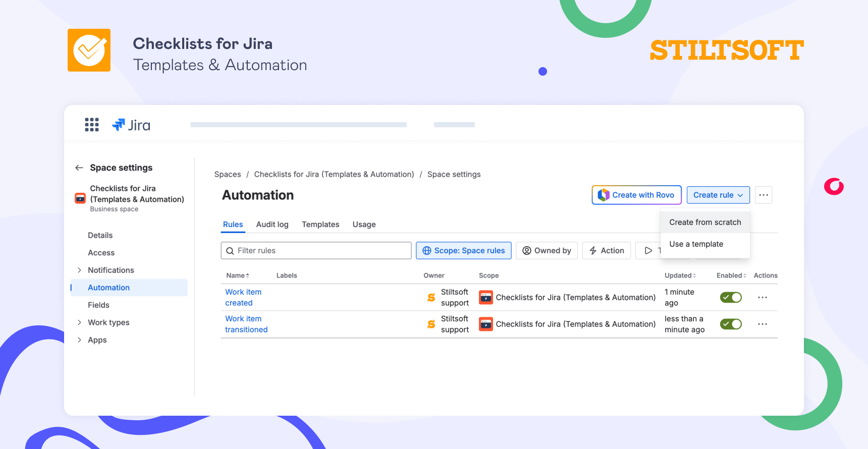Click Scope: Space rules filter button
The width and height of the screenshot is (868, 449).
point(464,251)
